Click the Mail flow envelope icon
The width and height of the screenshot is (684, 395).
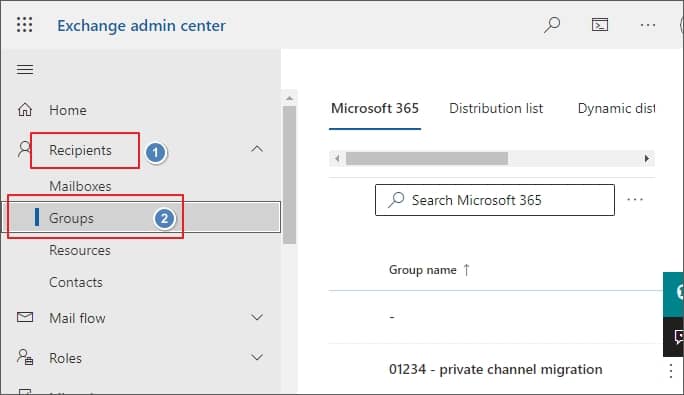pos(25,317)
